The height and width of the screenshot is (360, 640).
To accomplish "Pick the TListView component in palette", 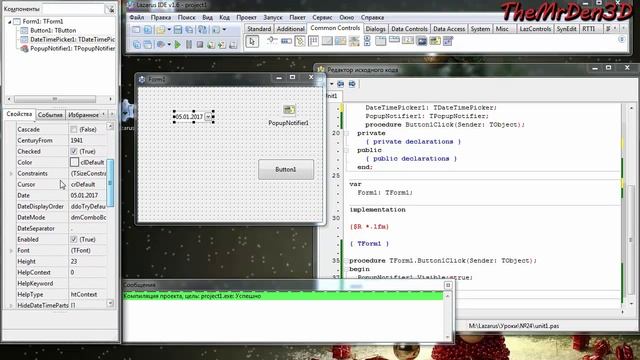I will pos(313,41).
